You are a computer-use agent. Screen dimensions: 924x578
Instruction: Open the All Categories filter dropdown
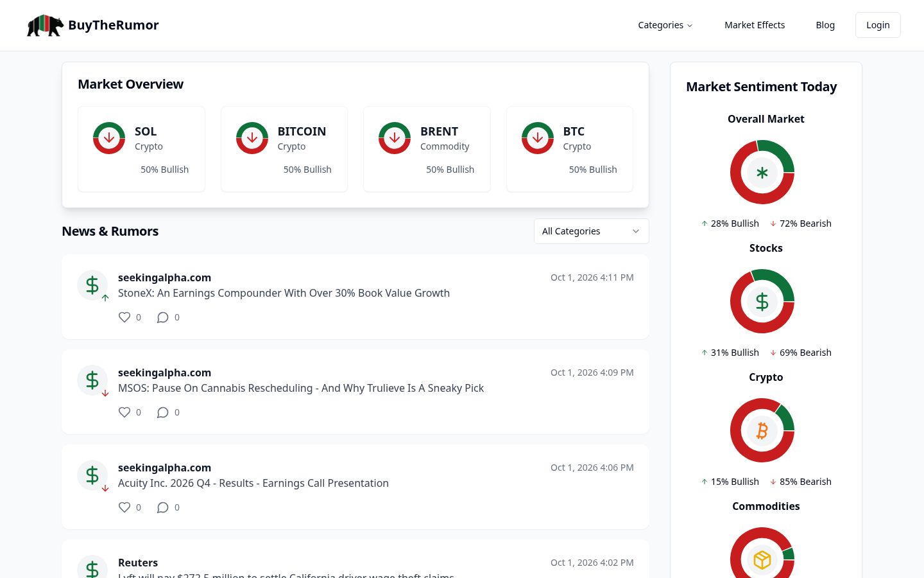click(x=591, y=231)
